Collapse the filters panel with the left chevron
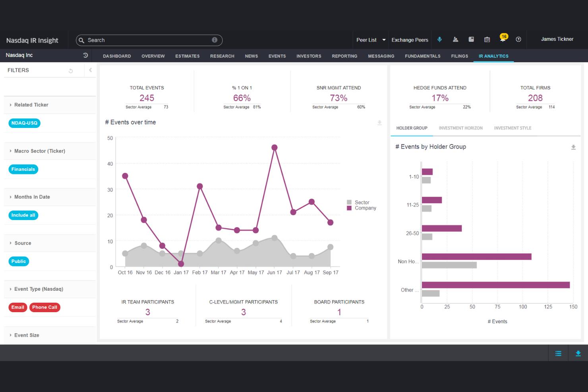Screen dimensions: 588x392 90,70
